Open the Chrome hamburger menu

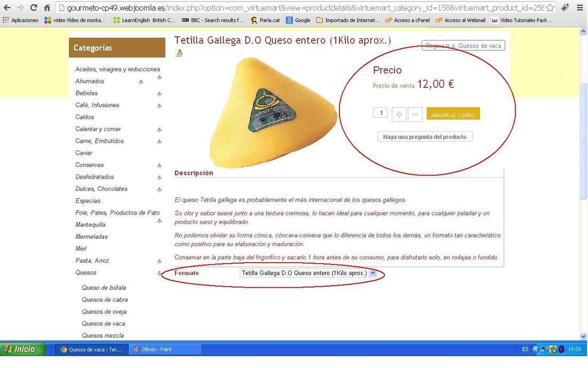click(x=580, y=7)
